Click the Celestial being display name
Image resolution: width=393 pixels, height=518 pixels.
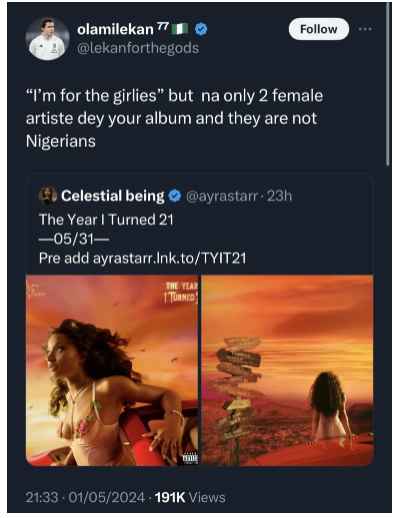point(113,196)
